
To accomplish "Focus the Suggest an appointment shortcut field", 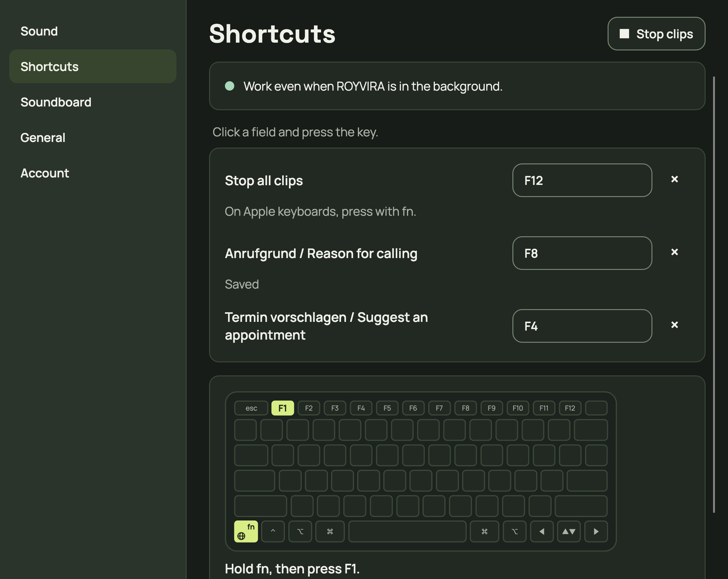I will [x=582, y=326].
